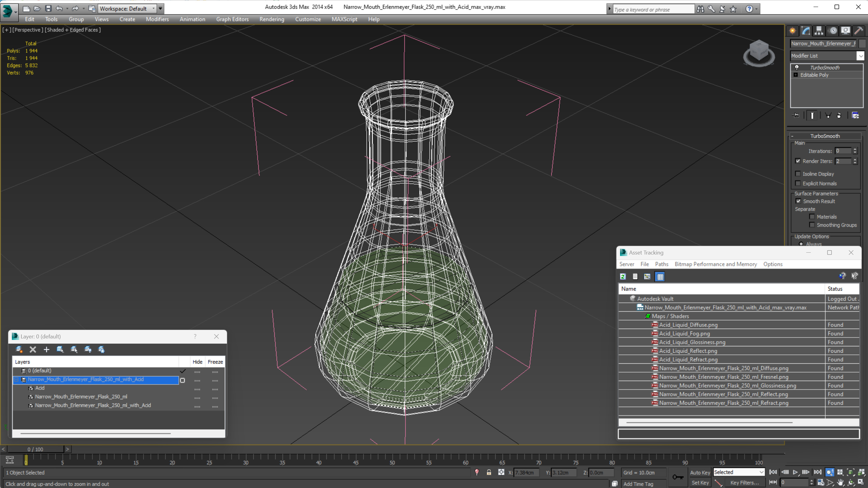Open the Help question mark dropdown arrow

tap(756, 9)
